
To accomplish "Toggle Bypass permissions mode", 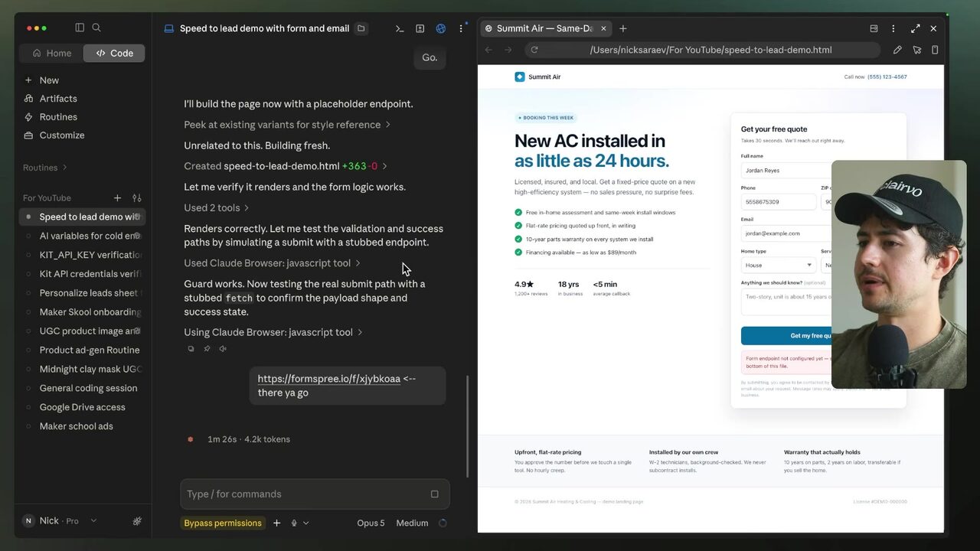I will (223, 523).
